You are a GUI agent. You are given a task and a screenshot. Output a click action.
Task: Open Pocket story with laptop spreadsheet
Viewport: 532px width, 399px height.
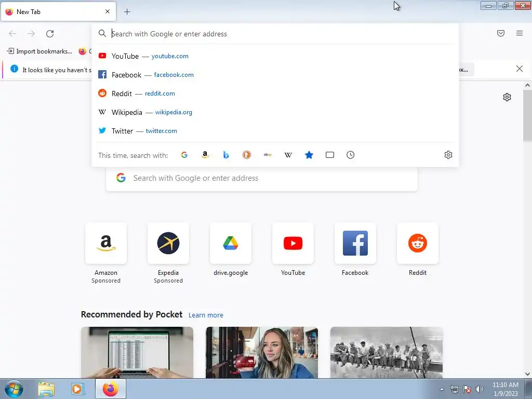click(137, 353)
